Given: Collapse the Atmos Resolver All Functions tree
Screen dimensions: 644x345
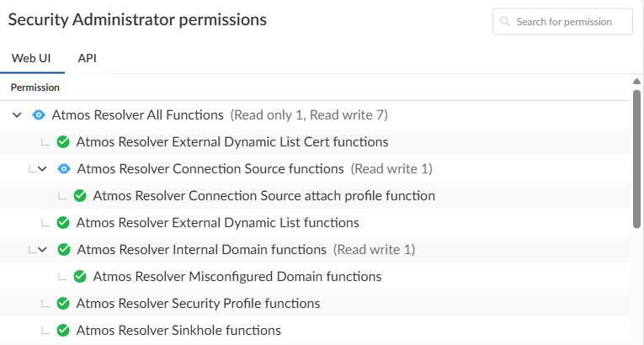Looking at the screenshot, I should pyautogui.click(x=17, y=115).
